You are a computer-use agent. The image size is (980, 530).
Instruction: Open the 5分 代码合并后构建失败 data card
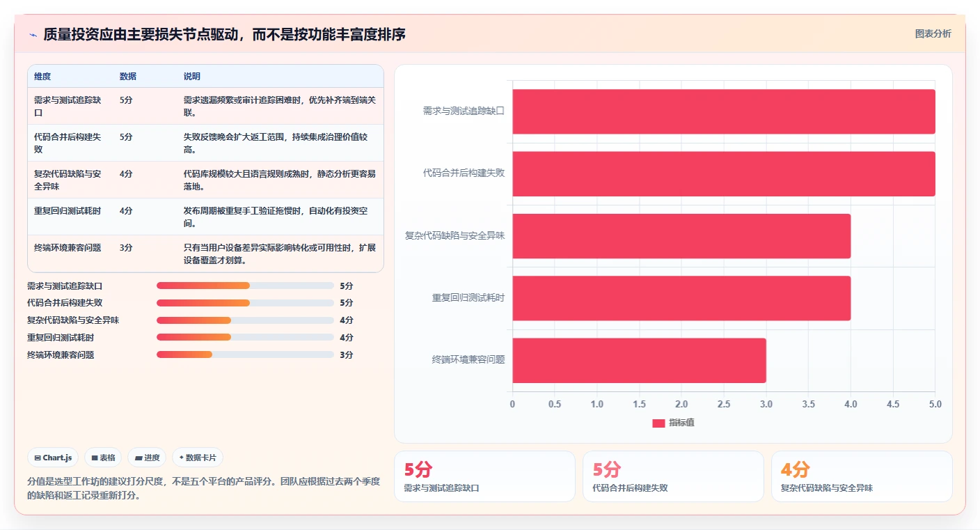tap(673, 476)
